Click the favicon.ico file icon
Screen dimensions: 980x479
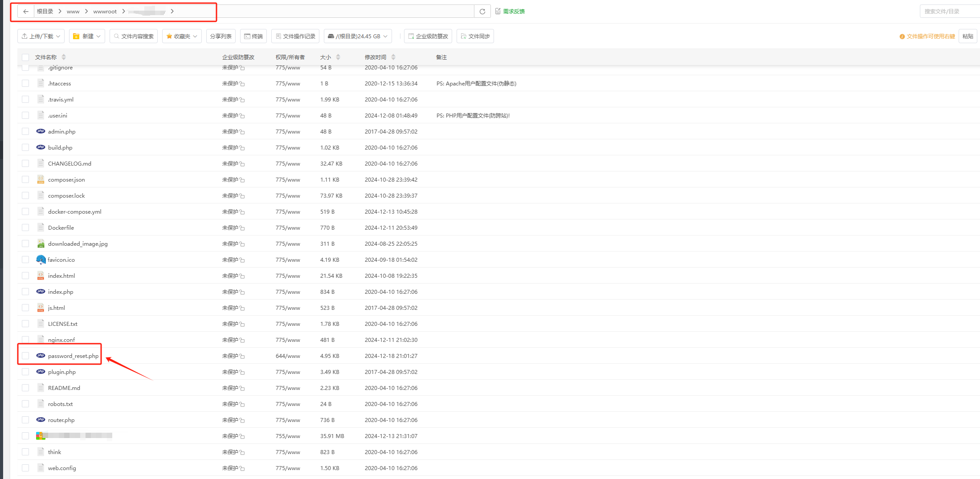(x=41, y=260)
